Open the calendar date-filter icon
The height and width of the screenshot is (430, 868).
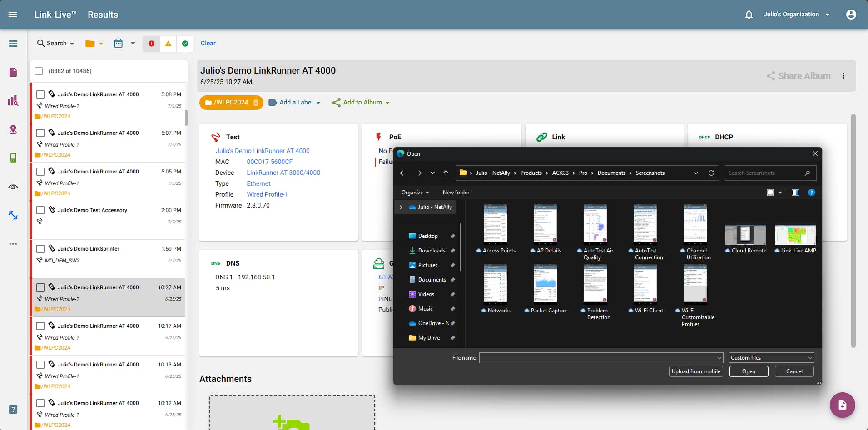point(118,43)
